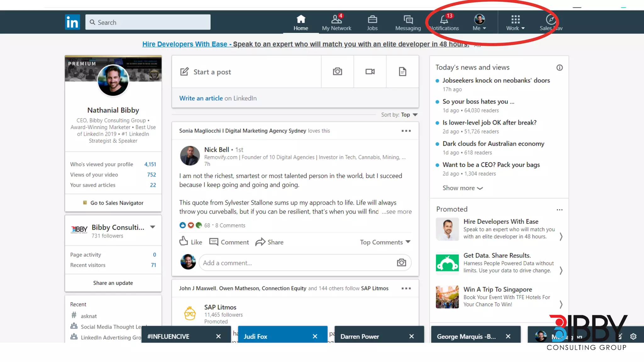
Task: Close the Judi Fox chat tab
Action: tap(315, 336)
